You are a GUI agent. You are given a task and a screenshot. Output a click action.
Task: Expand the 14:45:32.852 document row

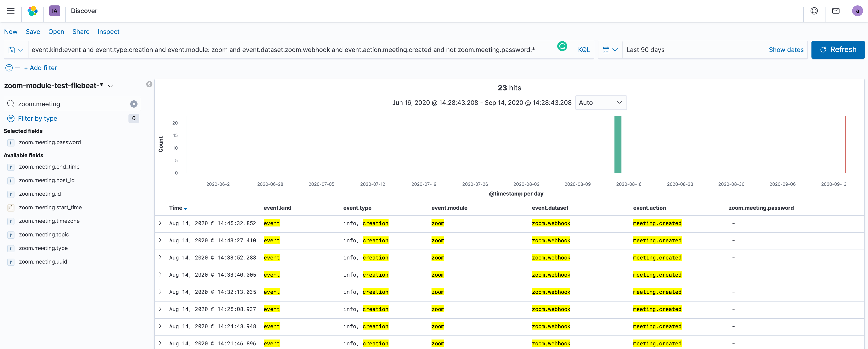[160, 223]
